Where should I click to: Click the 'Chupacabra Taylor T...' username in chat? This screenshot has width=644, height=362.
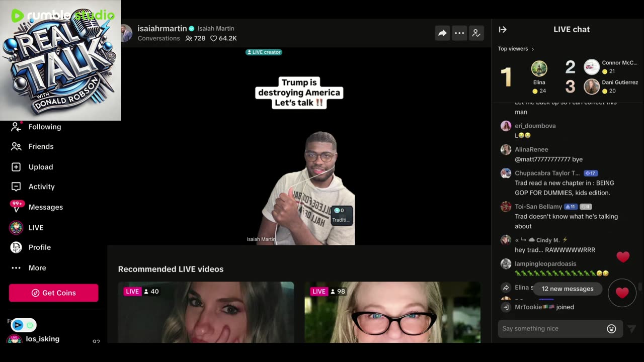pyautogui.click(x=547, y=173)
